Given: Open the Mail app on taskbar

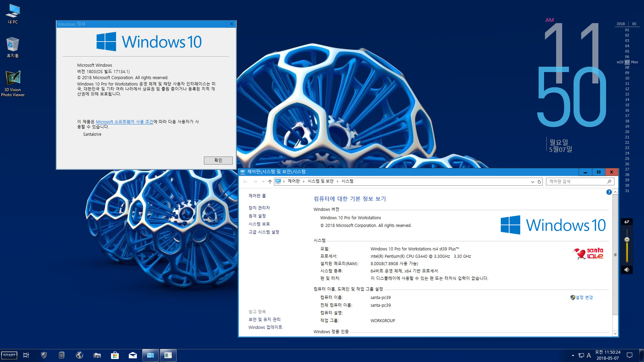Looking at the screenshot, I should coord(133,355).
